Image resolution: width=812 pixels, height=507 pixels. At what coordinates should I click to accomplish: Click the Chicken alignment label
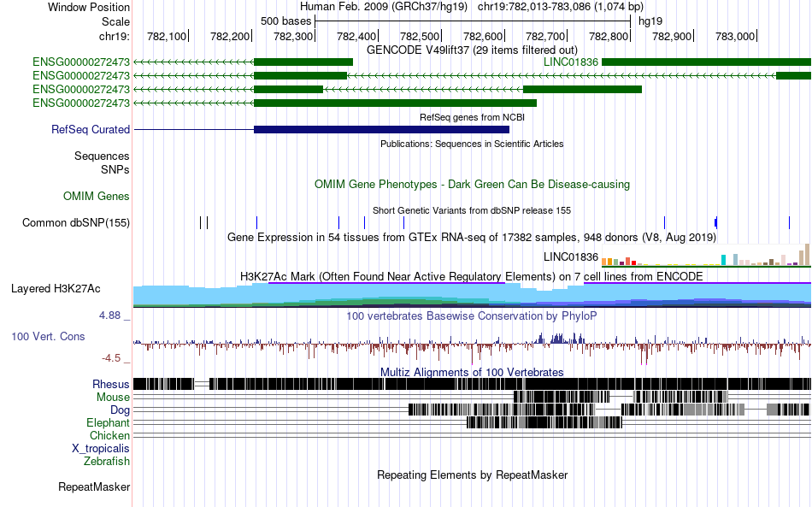point(109,435)
